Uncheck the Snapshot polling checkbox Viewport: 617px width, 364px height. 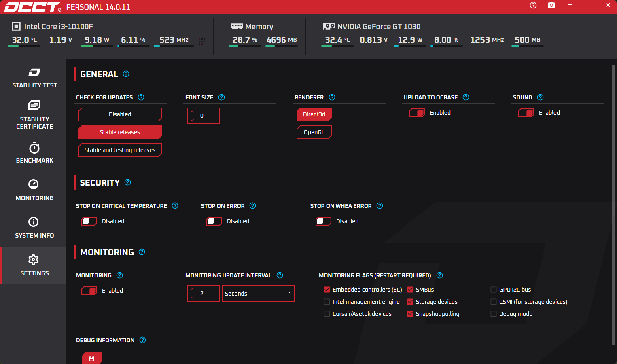[x=410, y=314]
